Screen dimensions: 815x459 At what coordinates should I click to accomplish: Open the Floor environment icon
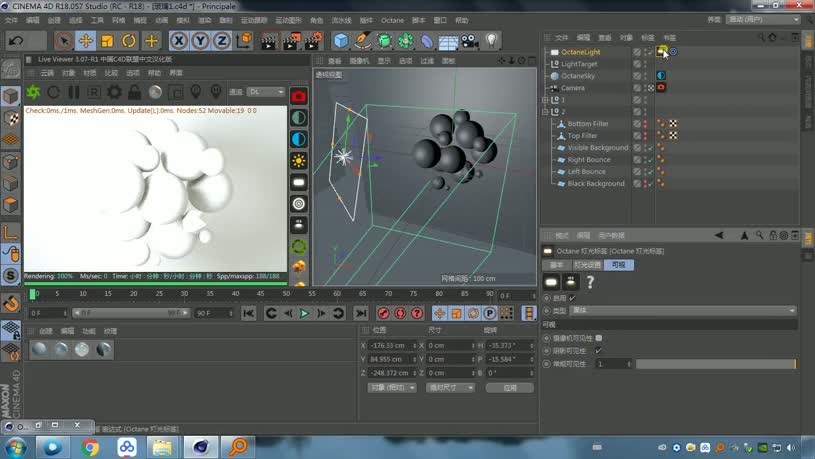[448, 42]
